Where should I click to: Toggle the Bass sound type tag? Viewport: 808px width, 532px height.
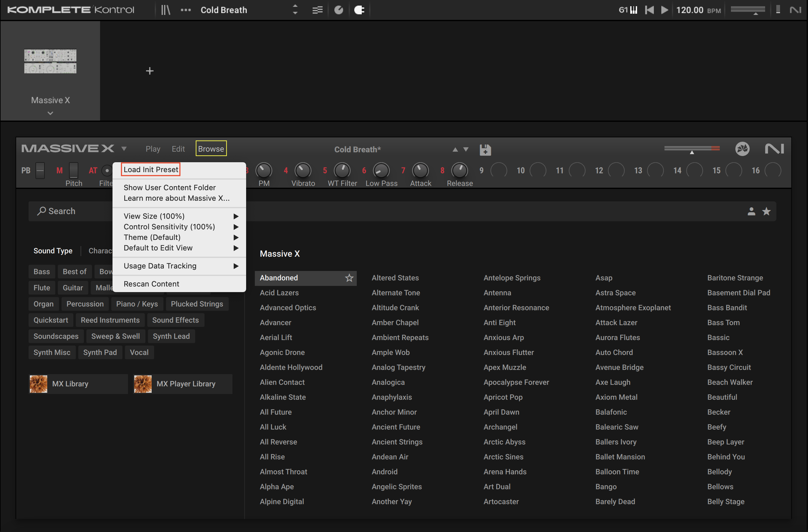point(41,271)
